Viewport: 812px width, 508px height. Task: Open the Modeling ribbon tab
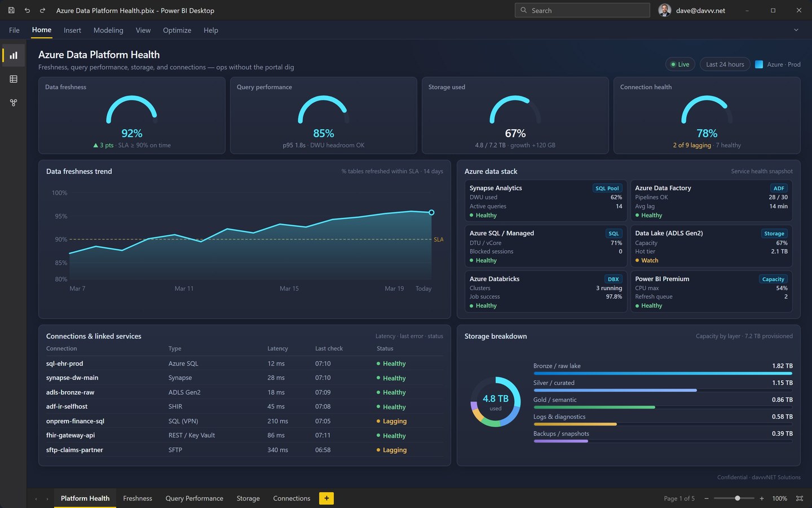108,30
